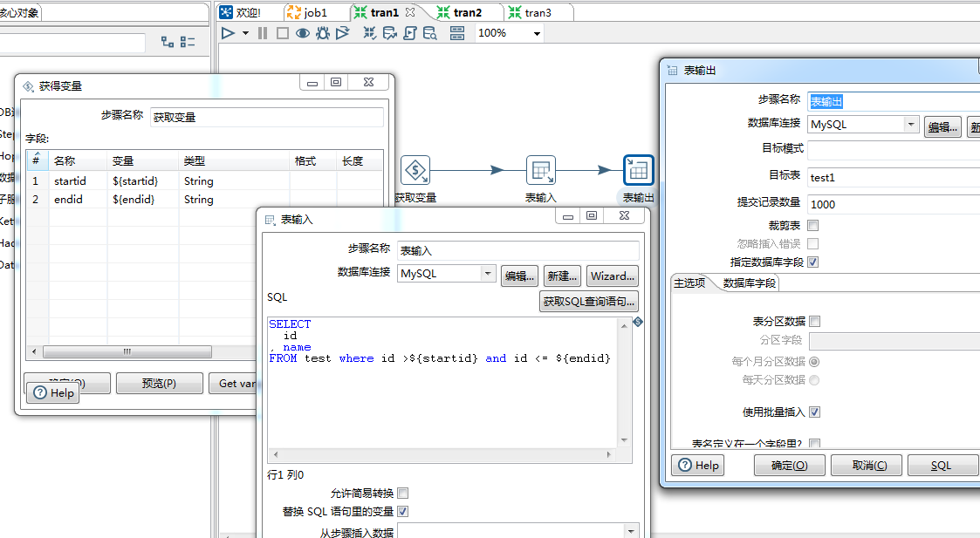Screen dimensions: 980x538
Task: Select the startid row name cell
Action: (79, 180)
